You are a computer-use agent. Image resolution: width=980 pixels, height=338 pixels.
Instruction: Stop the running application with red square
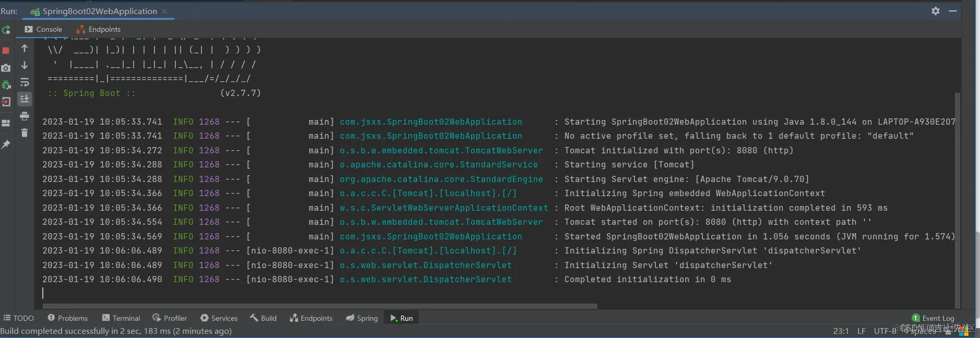click(6, 51)
